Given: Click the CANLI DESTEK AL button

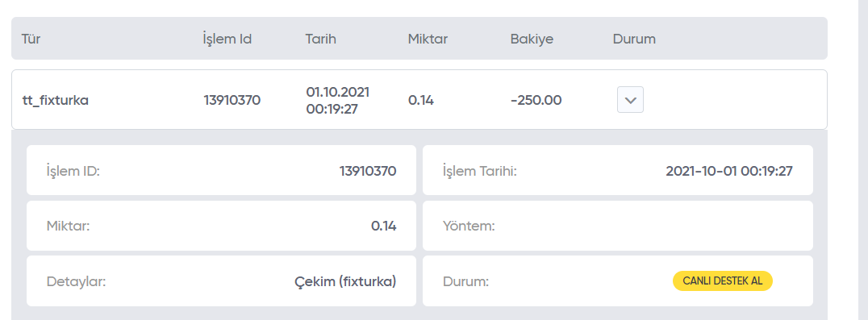Looking at the screenshot, I should coord(723,281).
